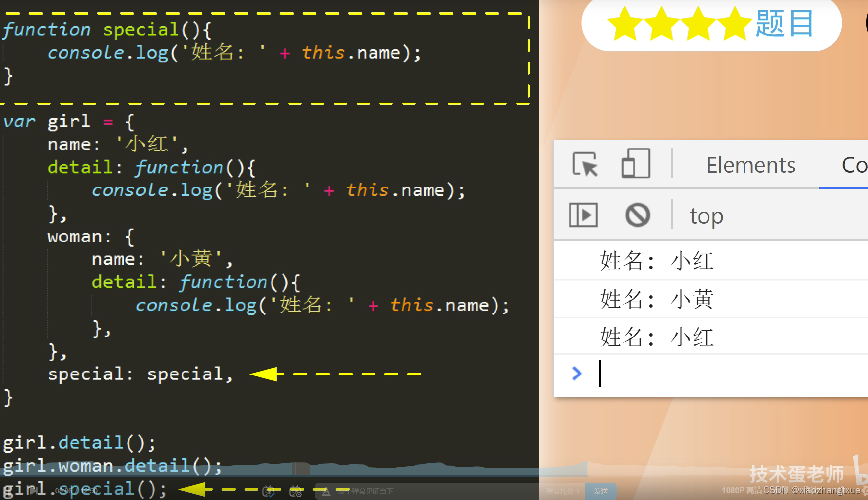This screenshot has height=500, width=868.
Task: Click 'var girl = {' code line
Action: pyautogui.click(x=68, y=121)
